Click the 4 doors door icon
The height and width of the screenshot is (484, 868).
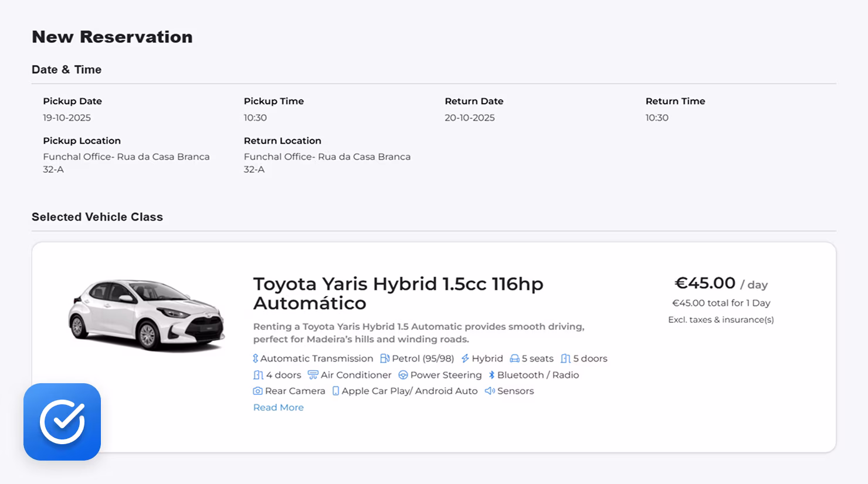coord(258,375)
